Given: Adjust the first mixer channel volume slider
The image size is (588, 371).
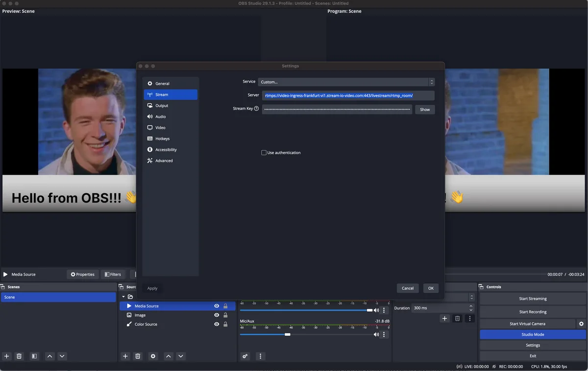Looking at the screenshot, I should point(305,310).
